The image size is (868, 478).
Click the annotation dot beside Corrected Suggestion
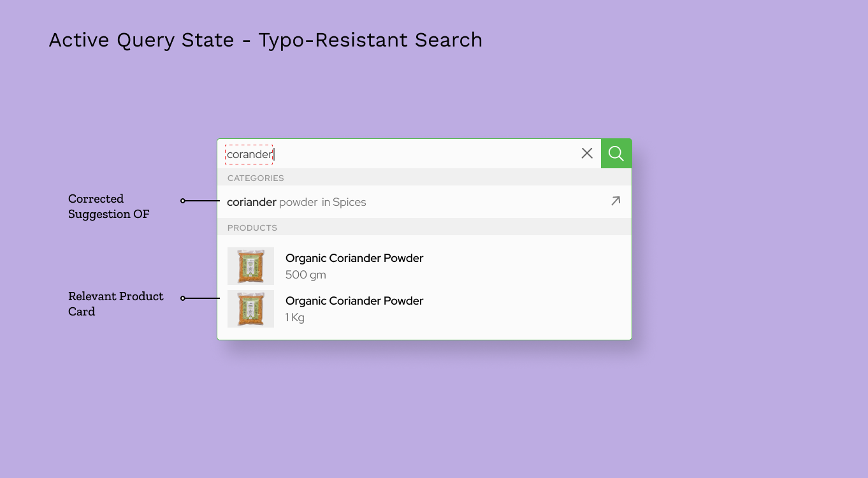183,201
